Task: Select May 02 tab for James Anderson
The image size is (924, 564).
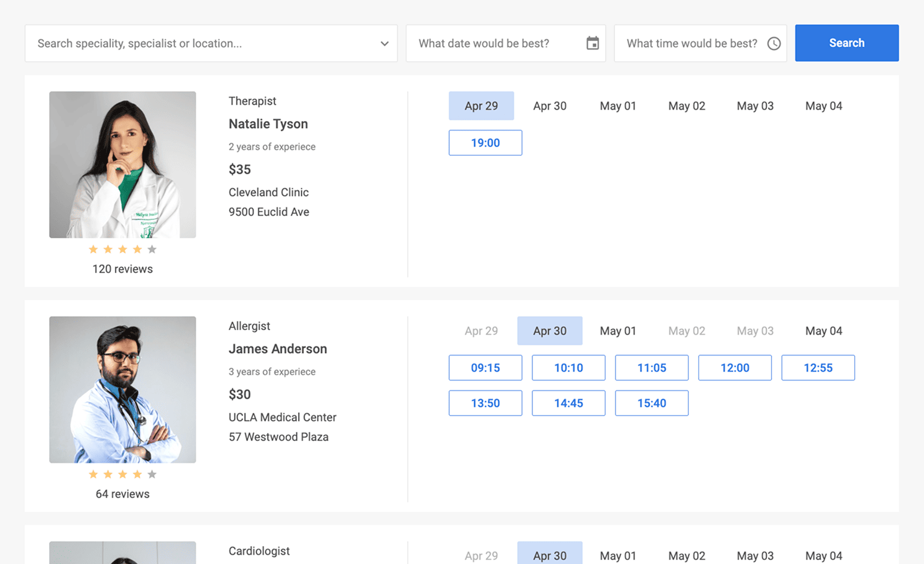Action: click(x=687, y=331)
